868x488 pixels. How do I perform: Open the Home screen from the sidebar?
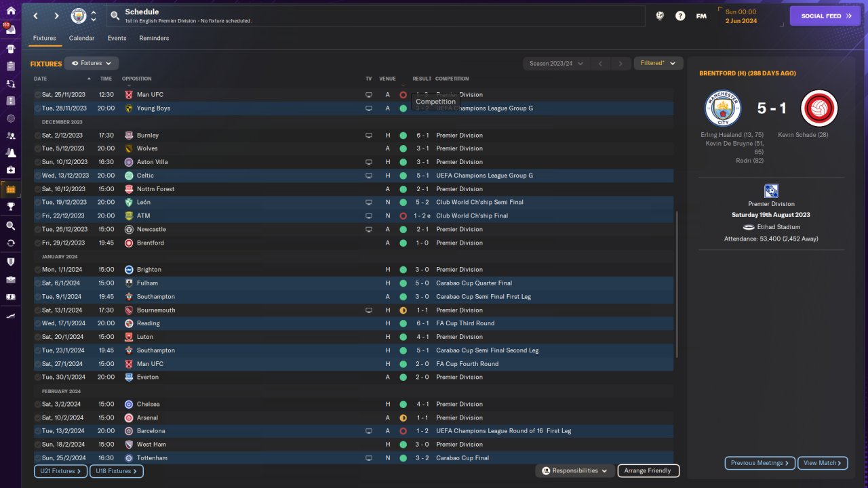click(10, 11)
